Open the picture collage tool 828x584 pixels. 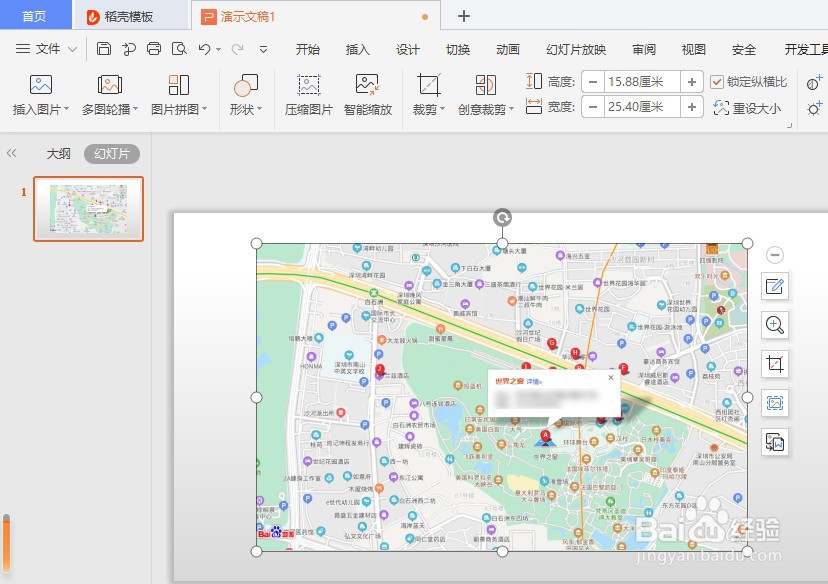coord(179,84)
